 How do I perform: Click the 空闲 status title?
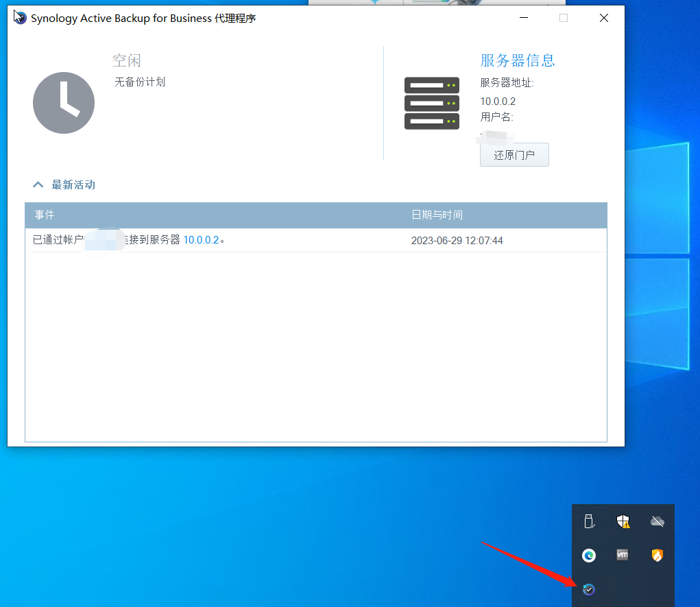point(127,60)
